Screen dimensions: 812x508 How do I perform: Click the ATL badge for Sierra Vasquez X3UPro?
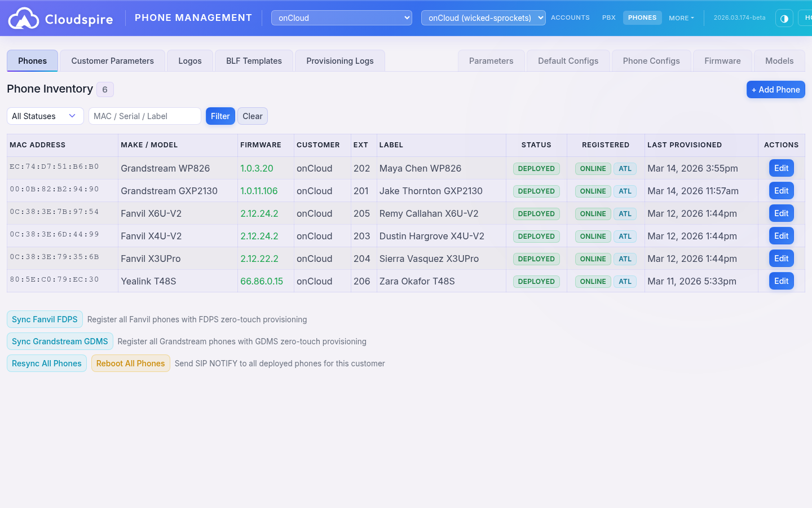(625, 259)
